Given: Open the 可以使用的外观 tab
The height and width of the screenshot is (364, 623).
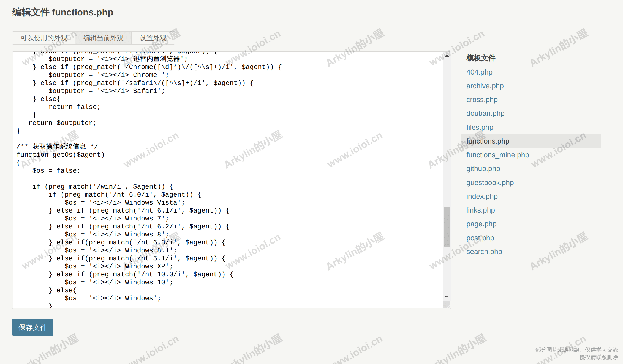Looking at the screenshot, I should tap(44, 38).
